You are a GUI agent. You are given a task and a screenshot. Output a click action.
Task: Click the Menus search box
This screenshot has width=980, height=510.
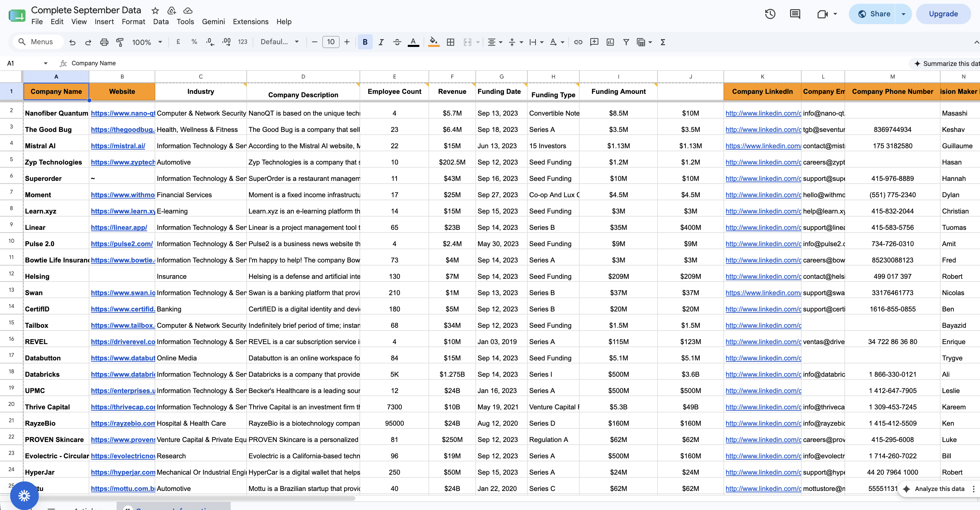[x=38, y=42]
